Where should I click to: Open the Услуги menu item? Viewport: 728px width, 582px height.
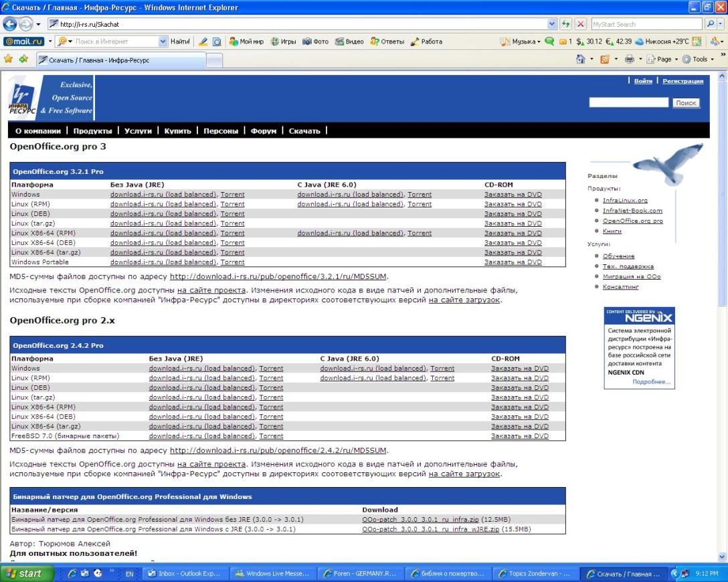[x=138, y=131]
